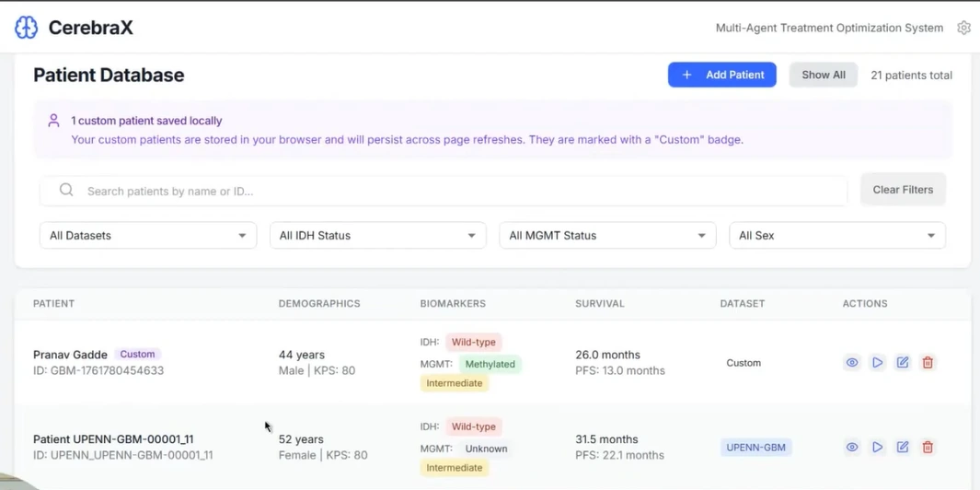Click the Male | KPS: 80 text
This screenshot has height=490, width=980.
[x=317, y=370]
